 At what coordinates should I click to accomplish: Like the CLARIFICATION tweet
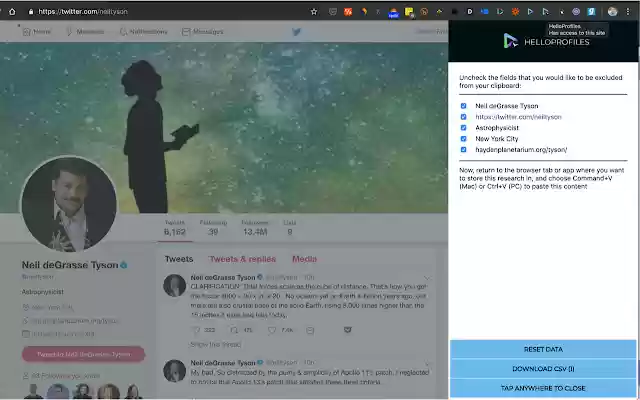point(272,330)
